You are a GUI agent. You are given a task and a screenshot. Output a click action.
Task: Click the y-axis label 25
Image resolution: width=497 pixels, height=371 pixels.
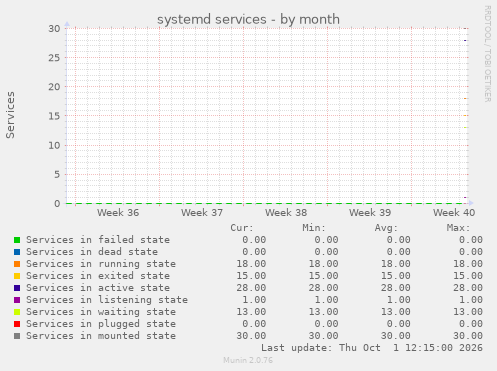tap(54, 58)
